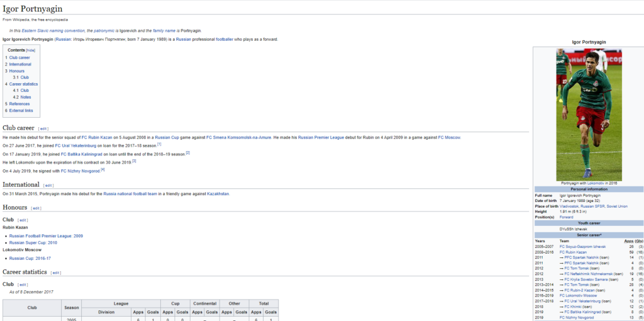Open FC Smena Komsomolsk-na-Amure link

238,138
